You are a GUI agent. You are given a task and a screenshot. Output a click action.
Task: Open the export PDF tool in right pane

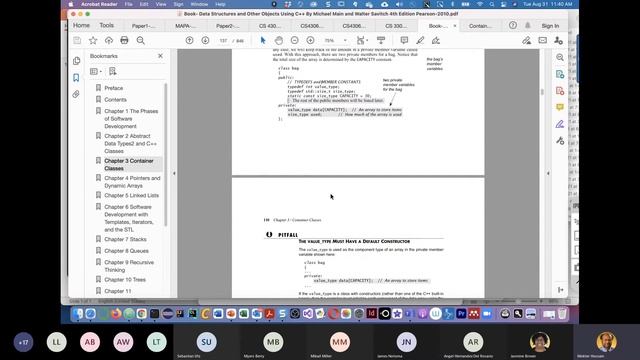click(560, 74)
